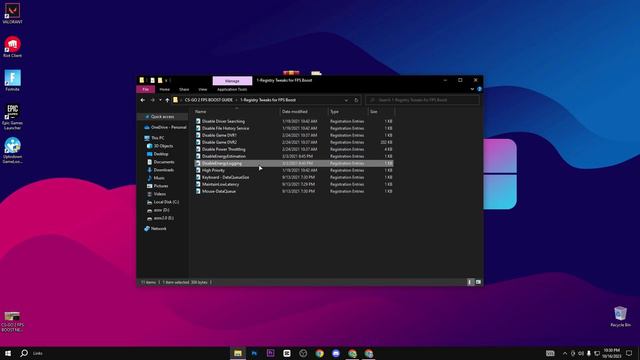Click the Manage contextual tab

click(x=232, y=81)
